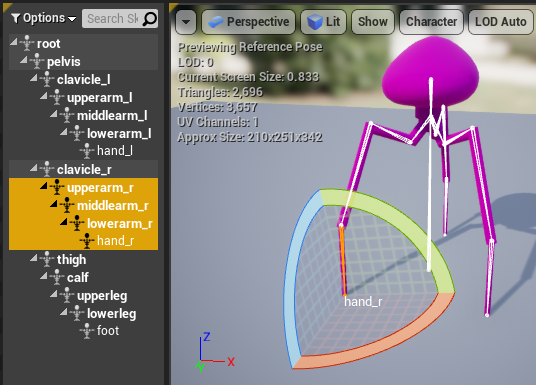Click the blue cube icon on the Lit button
Viewport: 536px width, 385px height.
(314, 22)
